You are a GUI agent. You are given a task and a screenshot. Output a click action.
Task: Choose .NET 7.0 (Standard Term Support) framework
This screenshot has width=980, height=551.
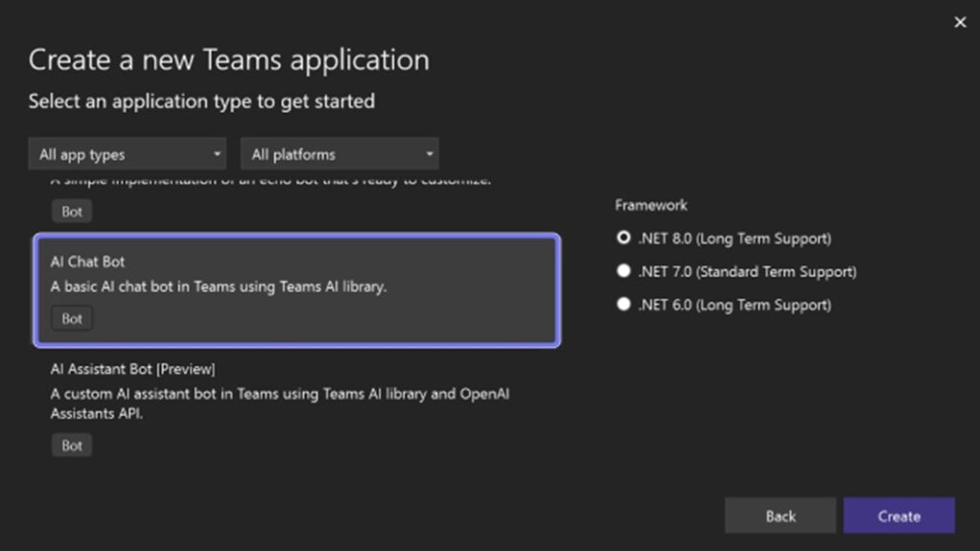coord(623,271)
